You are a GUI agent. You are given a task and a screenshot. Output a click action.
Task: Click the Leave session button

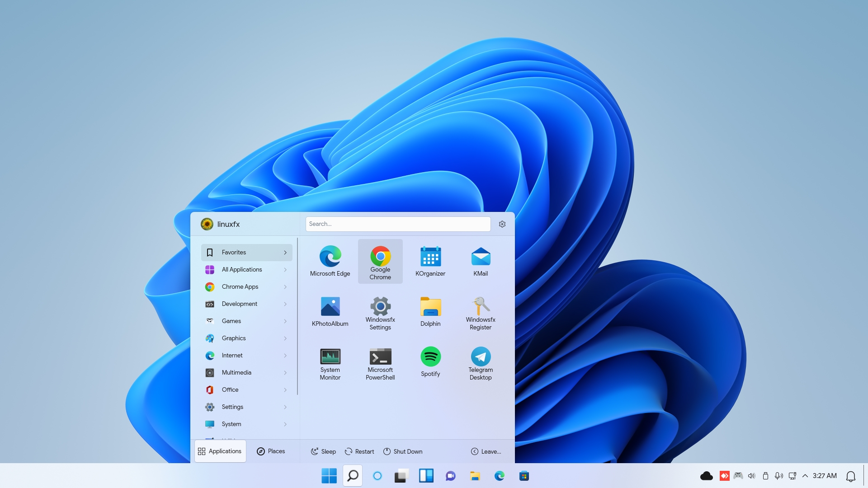click(x=486, y=451)
